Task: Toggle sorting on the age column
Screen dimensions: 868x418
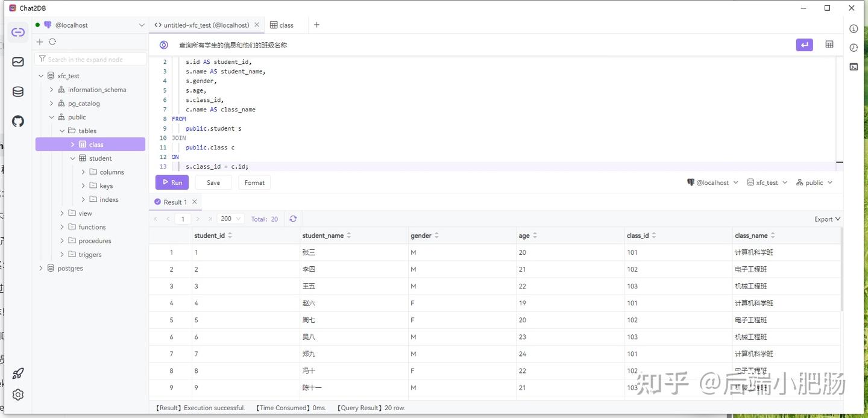Action: click(535, 236)
